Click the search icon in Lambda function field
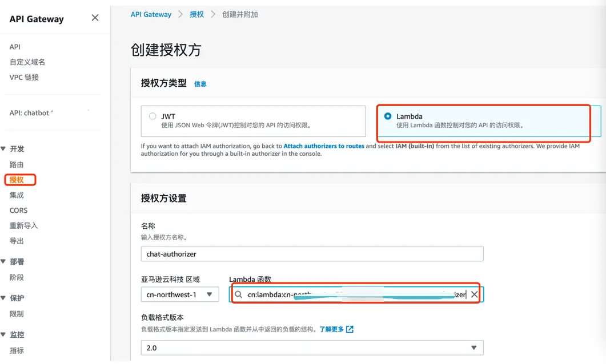Screen dimensions: 606x364 tap(239, 294)
